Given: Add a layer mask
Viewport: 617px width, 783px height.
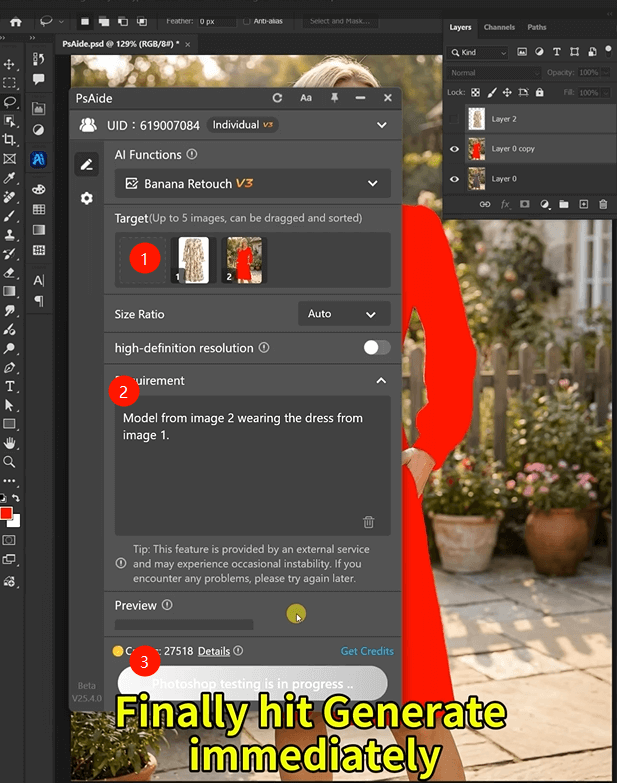Looking at the screenshot, I should tap(525, 204).
